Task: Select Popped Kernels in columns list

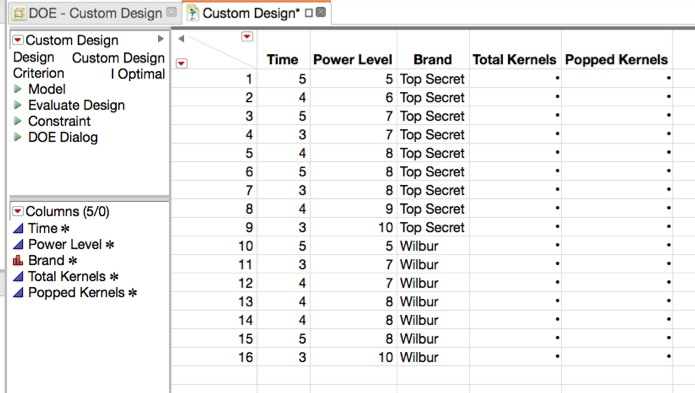Action: [76, 292]
